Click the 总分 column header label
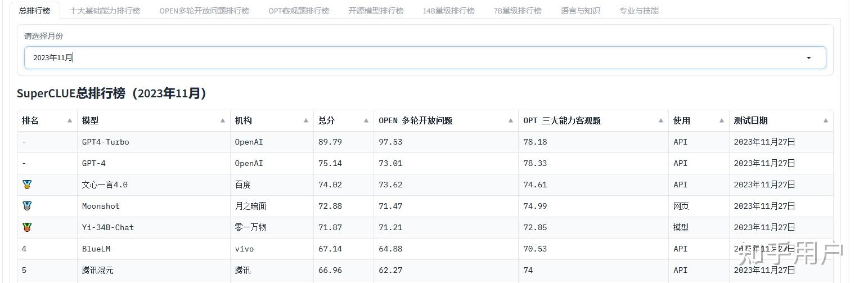Screen dimensions: 868x283 327,120
